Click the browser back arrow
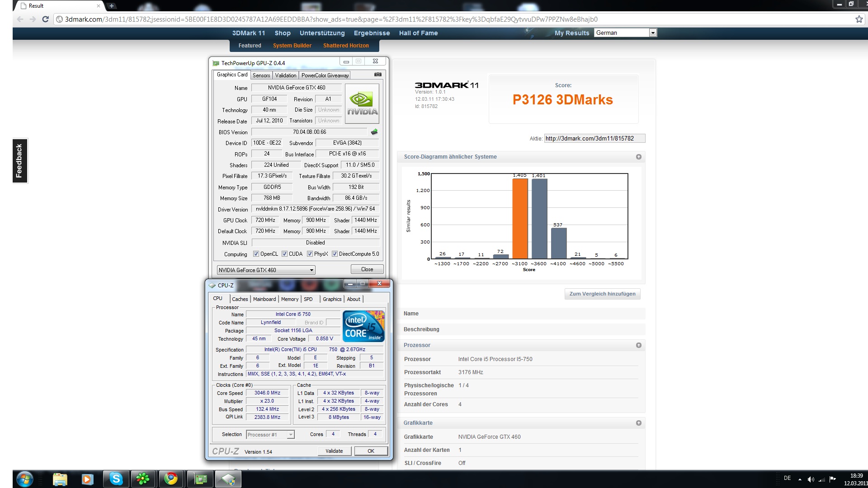Image resolution: width=868 pixels, height=488 pixels. tap(20, 19)
